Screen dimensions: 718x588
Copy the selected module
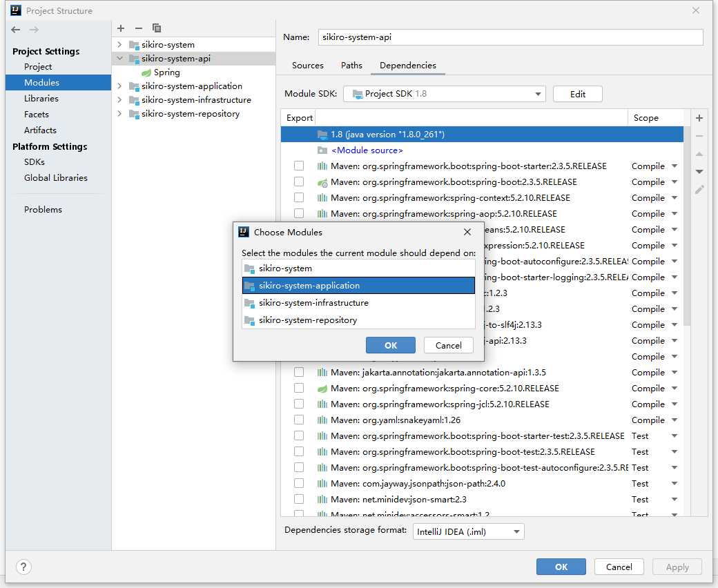click(x=157, y=28)
